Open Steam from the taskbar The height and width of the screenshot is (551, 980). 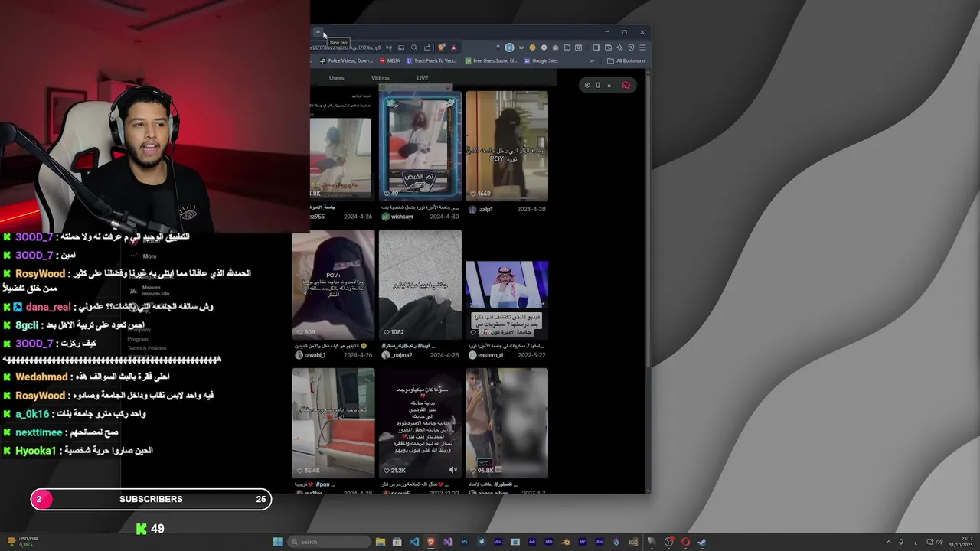pyautogui.click(x=702, y=542)
